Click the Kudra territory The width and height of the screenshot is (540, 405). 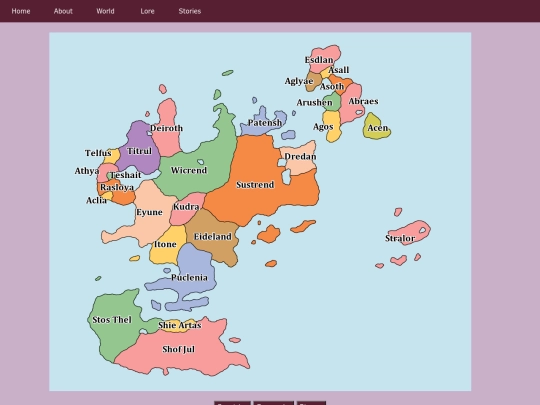click(186, 207)
